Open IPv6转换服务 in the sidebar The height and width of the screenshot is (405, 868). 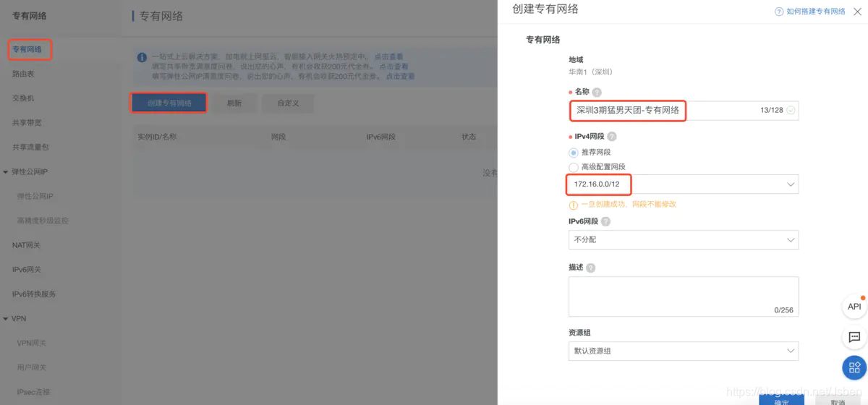click(34, 294)
